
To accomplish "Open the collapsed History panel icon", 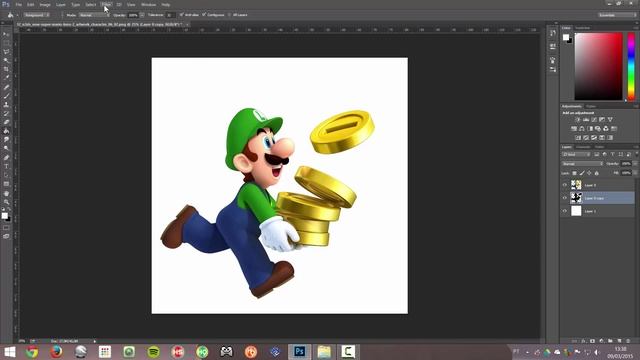I will [553, 33].
